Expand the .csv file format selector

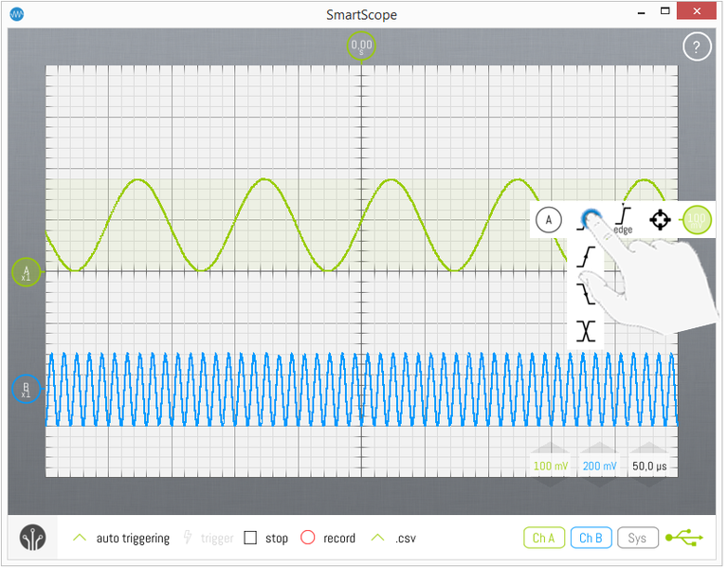coord(378,538)
